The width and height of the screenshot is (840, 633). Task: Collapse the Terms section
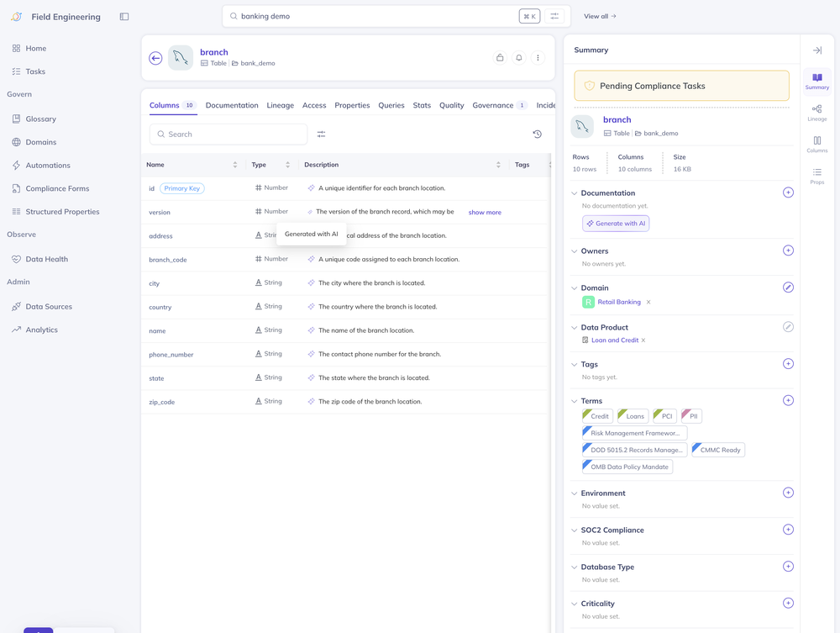(575, 401)
